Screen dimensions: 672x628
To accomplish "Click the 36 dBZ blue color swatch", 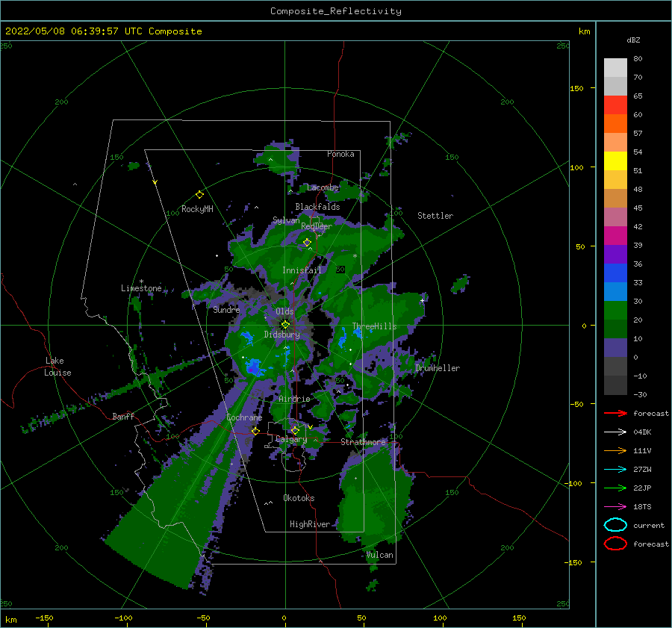I will [615, 273].
